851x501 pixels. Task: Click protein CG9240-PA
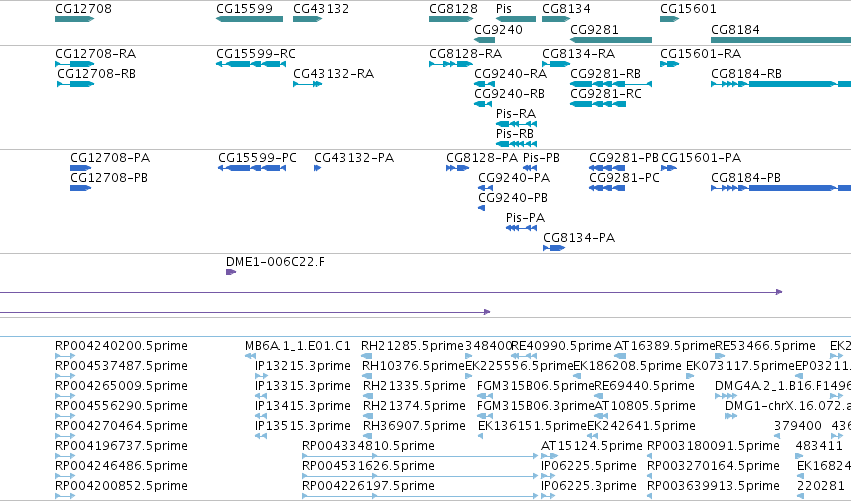coord(485,188)
